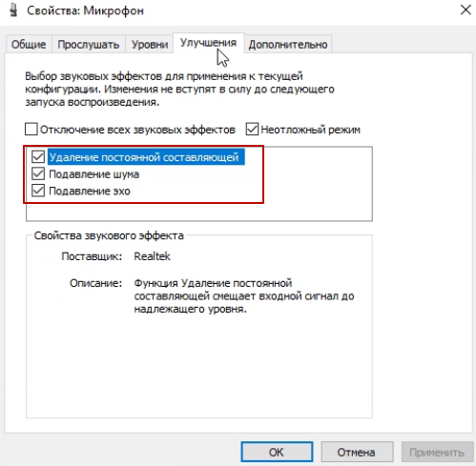Select the Подавление шума effect label
The height and width of the screenshot is (466, 476).
click(x=93, y=174)
